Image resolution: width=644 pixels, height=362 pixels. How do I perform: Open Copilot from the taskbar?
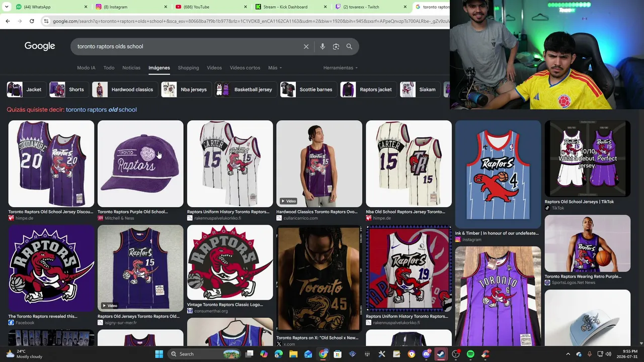pyautogui.click(x=264, y=354)
